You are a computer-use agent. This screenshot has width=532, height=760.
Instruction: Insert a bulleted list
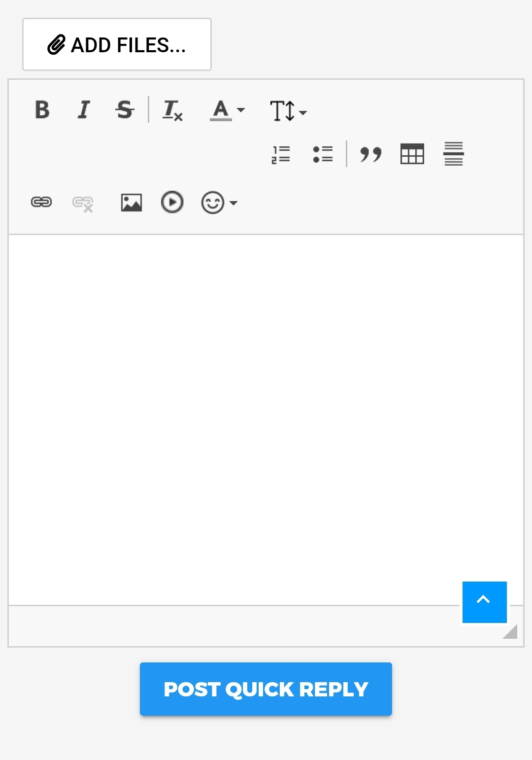pos(323,154)
